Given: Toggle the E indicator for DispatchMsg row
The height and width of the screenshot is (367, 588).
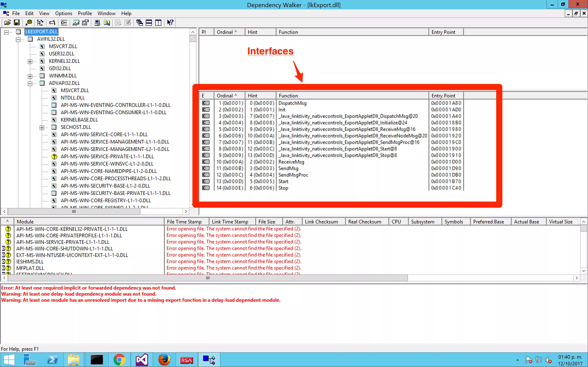Looking at the screenshot, I should [205, 103].
